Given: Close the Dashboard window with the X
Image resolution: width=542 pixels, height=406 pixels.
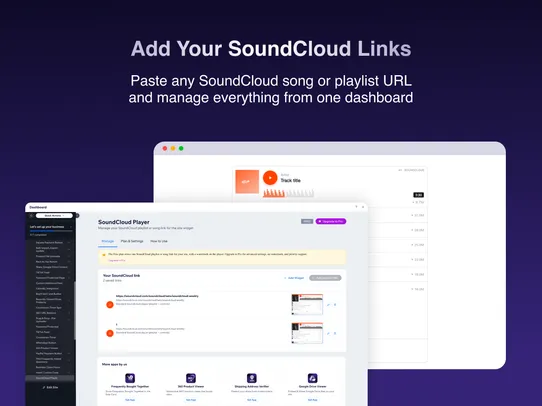Looking at the screenshot, I should click(363, 207).
